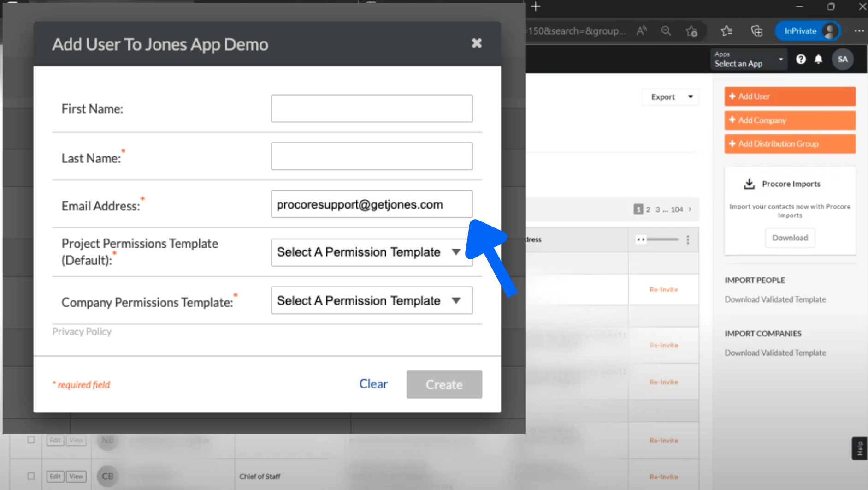The height and width of the screenshot is (490, 868).
Task: Click the browser zoom magnifier icon
Action: 666,31
